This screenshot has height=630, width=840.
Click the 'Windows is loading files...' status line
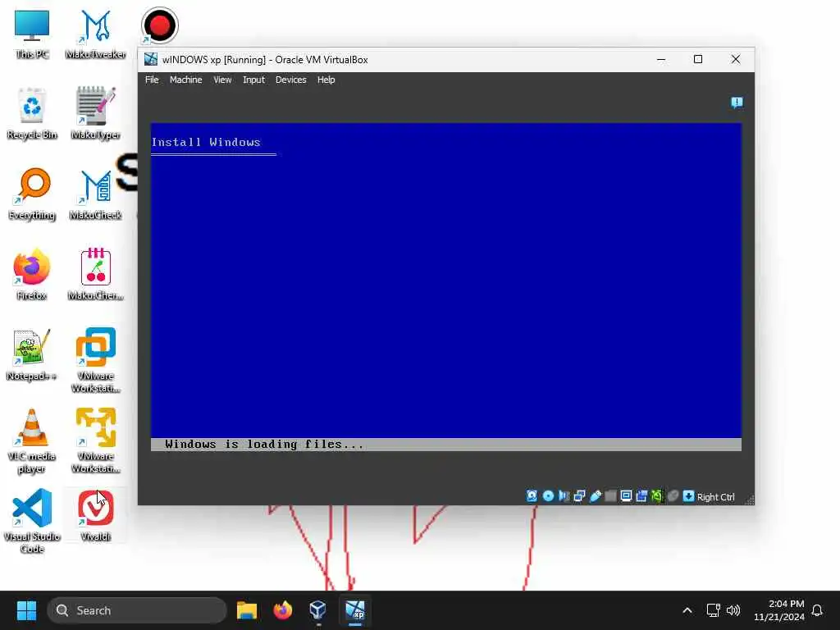pos(445,444)
